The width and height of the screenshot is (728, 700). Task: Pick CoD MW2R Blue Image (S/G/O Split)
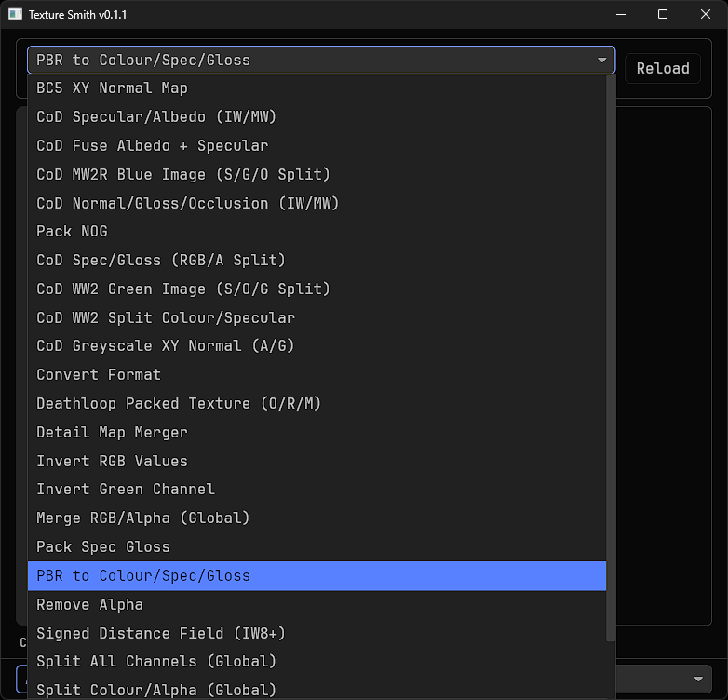point(317,175)
